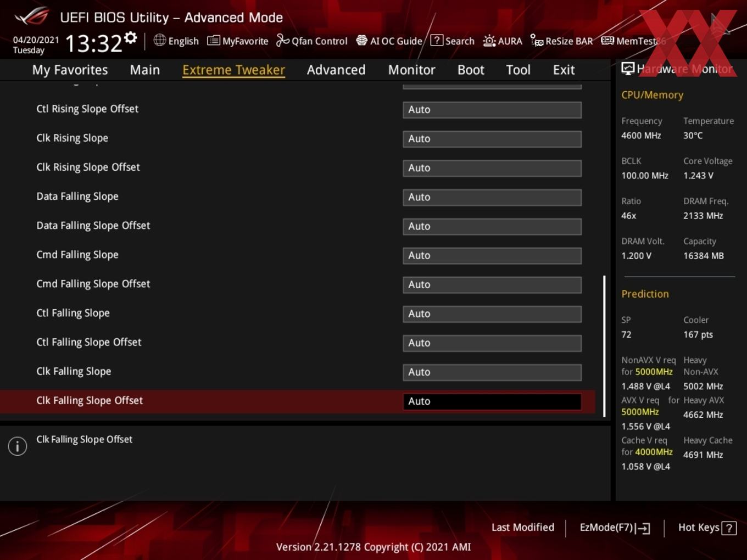Click the 30°C temperature value
Viewport: 747px width, 560px height.
(x=693, y=135)
